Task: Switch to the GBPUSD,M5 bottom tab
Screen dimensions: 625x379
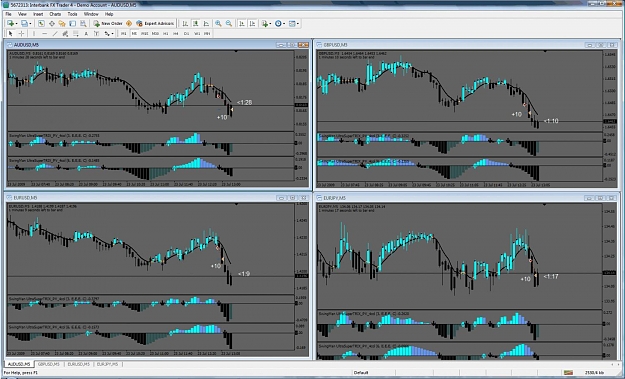Action: (x=49, y=364)
